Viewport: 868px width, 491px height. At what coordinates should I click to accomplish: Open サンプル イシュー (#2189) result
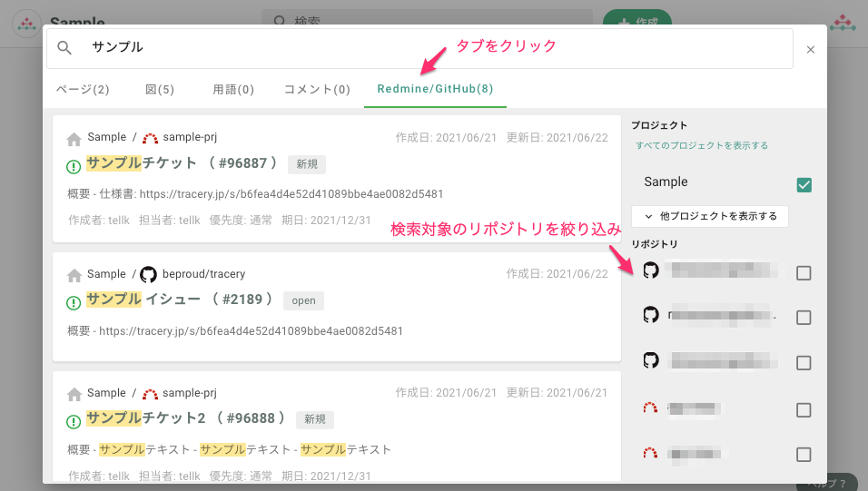pyautogui.click(x=180, y=300)
